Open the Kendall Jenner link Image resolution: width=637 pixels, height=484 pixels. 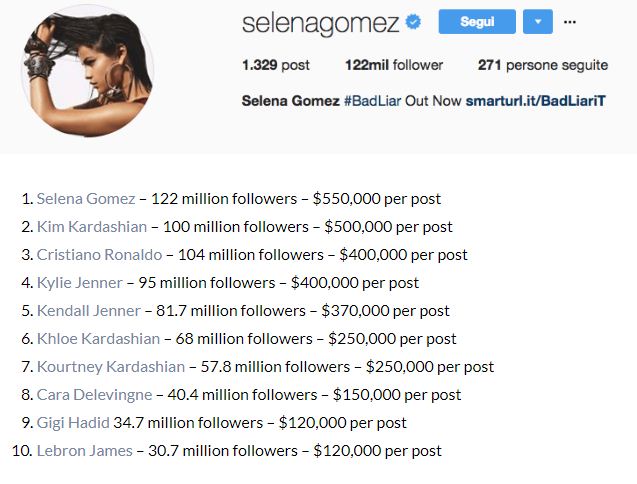coord(89,311)
